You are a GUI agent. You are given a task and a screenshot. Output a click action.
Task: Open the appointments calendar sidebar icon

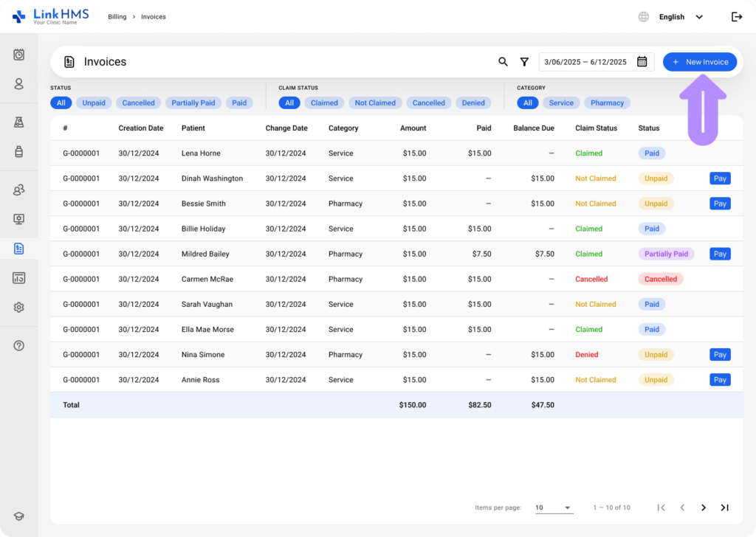(18, 55)
